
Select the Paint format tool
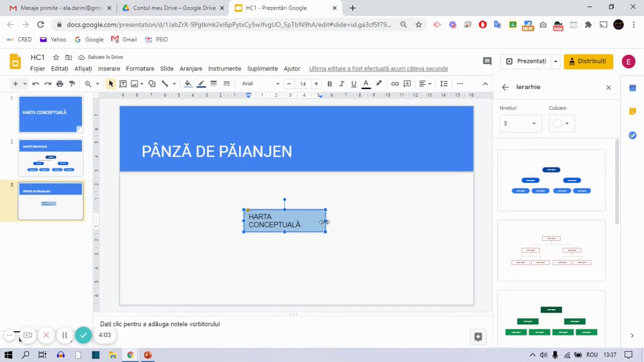72,83
